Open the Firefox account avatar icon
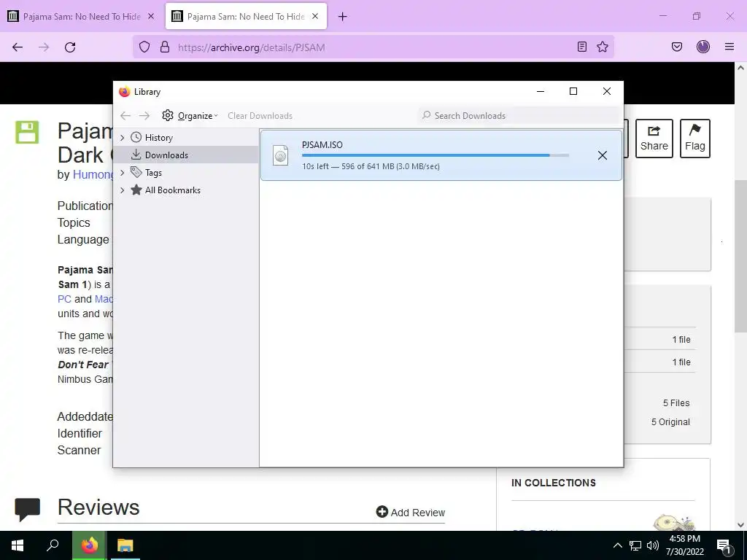 (703, 47)
